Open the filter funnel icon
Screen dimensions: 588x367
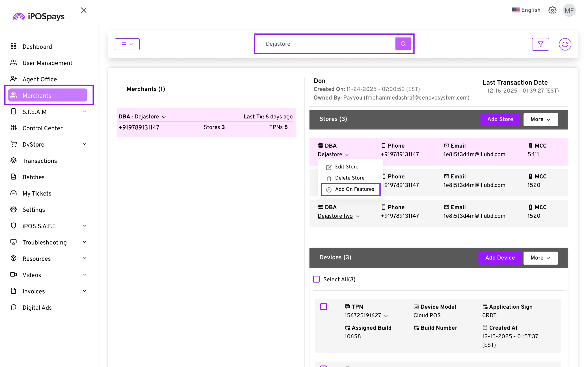coord(540,44)
